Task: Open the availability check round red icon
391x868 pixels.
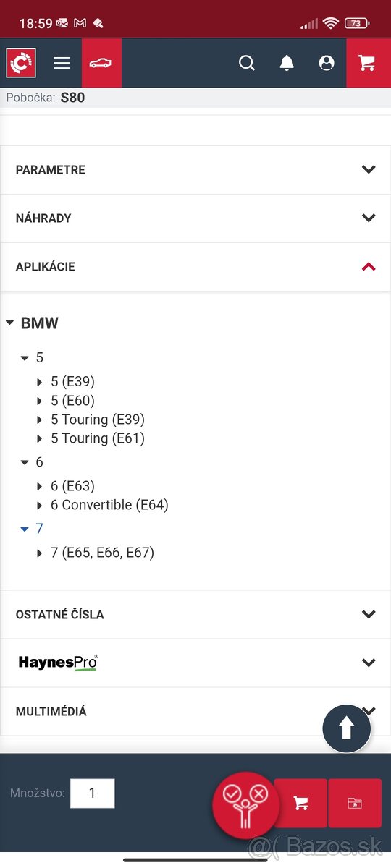Action: (x=245, y=805)
